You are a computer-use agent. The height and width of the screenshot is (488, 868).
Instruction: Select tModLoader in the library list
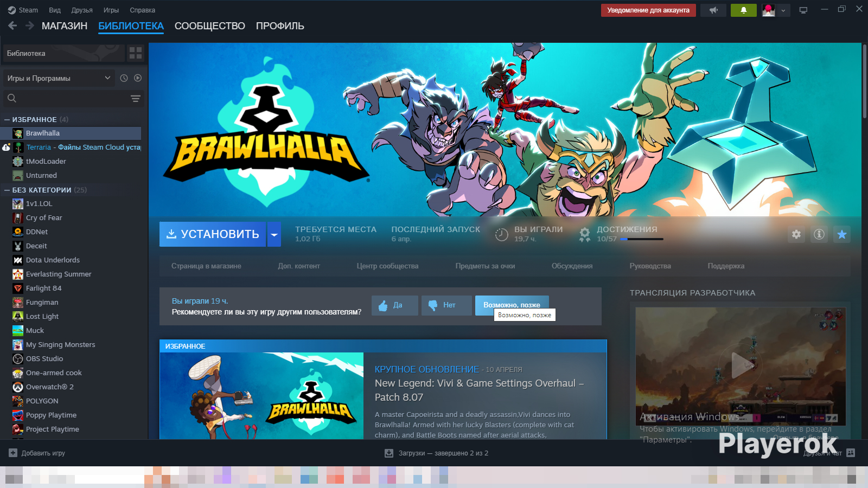(76, 161)
